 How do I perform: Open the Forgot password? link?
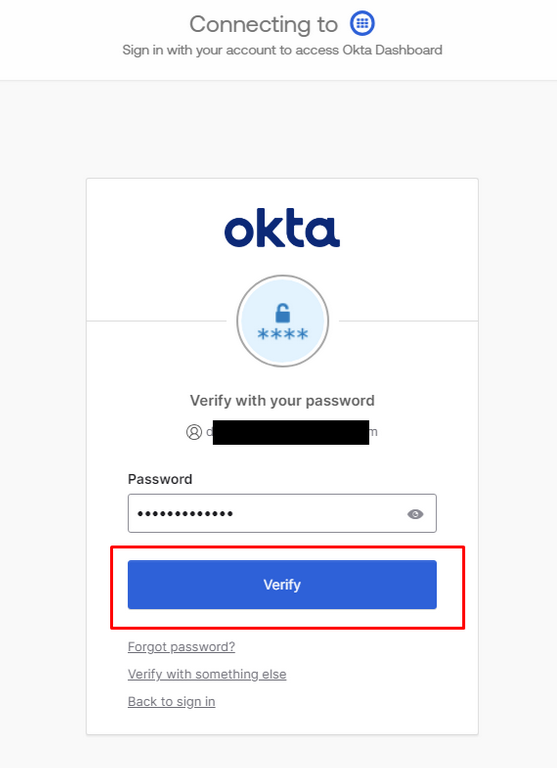click(x=181, y=647)
